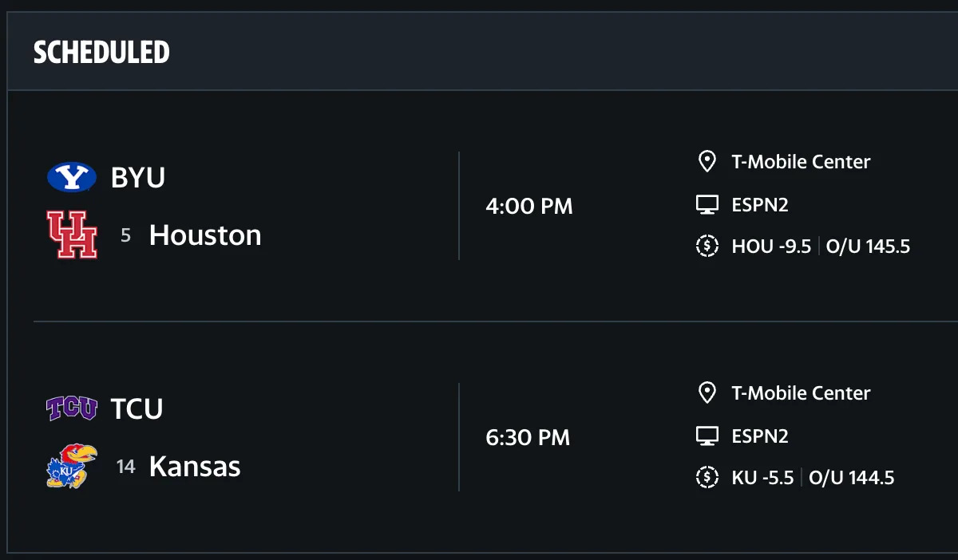
Task: Click TV monitor icon for TCU-Kansas game
Action: click(x=707, y=436)
